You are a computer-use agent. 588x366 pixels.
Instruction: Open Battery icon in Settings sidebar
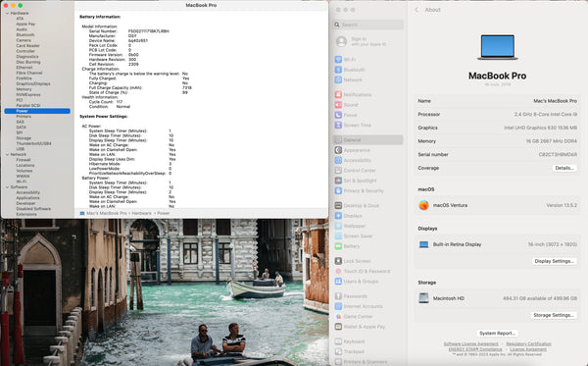click(338, 246)
